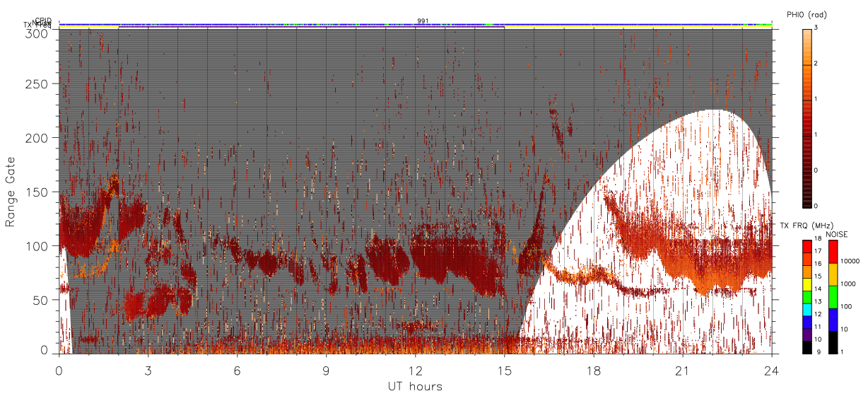Click the green TX FRQ swatch between 13 and 14
Image resolution: width=868 pixels, height=401 pixels.
807,296
